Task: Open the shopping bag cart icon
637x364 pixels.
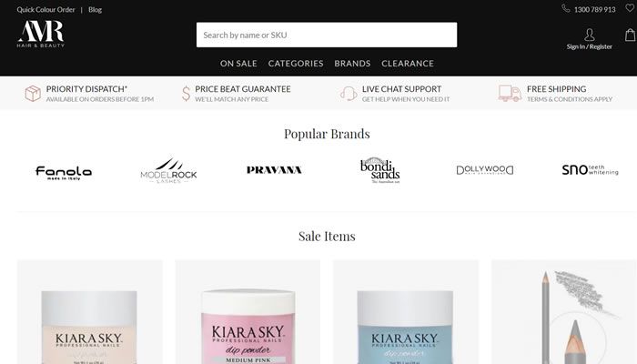Action: (630, 35)
